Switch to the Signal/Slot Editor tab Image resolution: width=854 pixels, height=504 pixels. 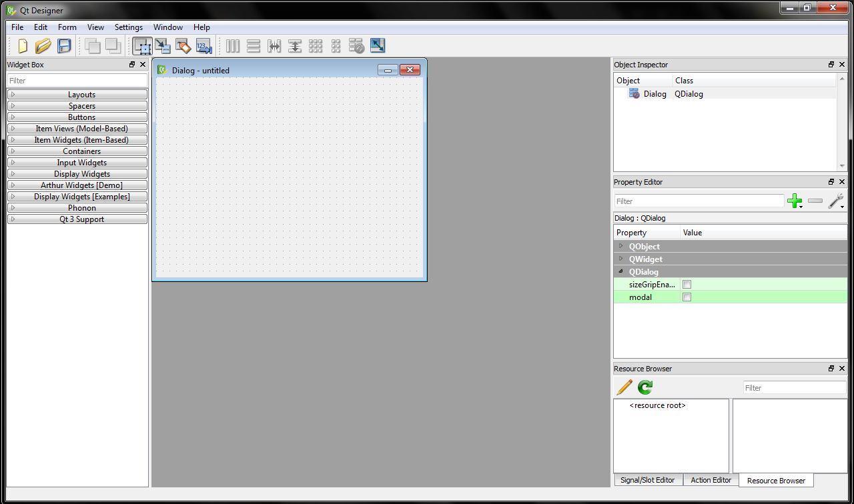(x=648, y=480)
